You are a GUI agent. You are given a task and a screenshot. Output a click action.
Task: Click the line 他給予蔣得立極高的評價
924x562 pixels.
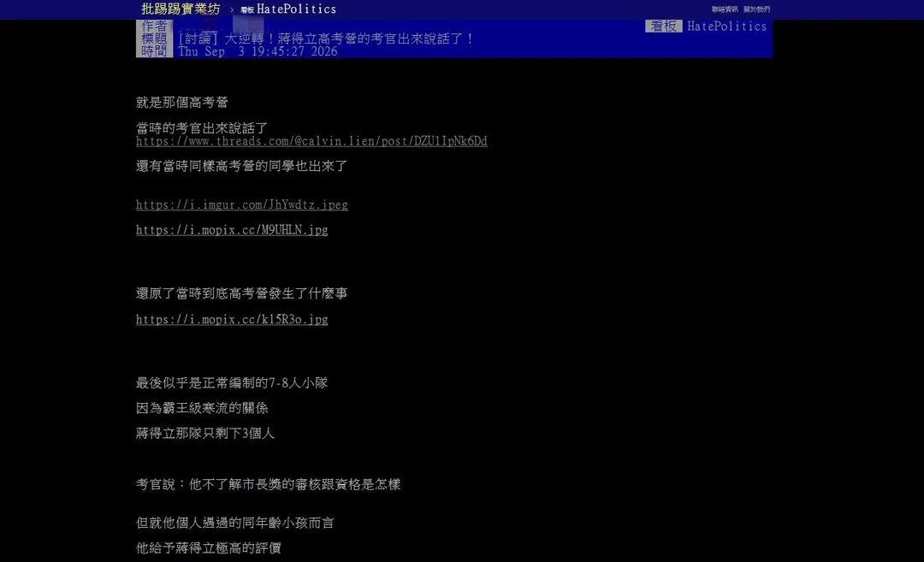tap(209, 547)
